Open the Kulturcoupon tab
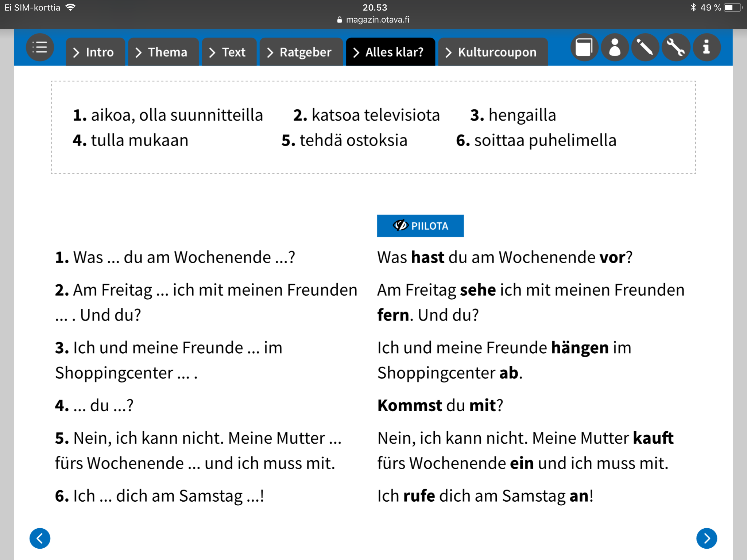This screenshot has width=747, height=560. tap(493, 52)
